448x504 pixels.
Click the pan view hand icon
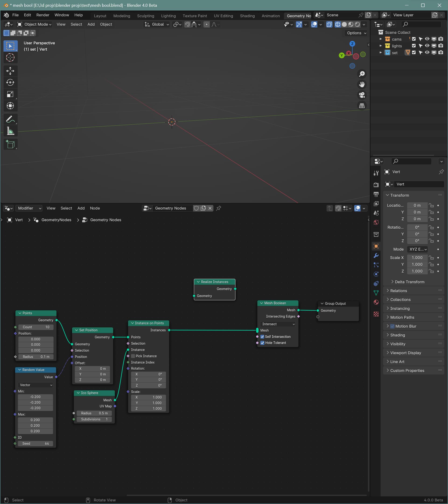coord(362,84)
